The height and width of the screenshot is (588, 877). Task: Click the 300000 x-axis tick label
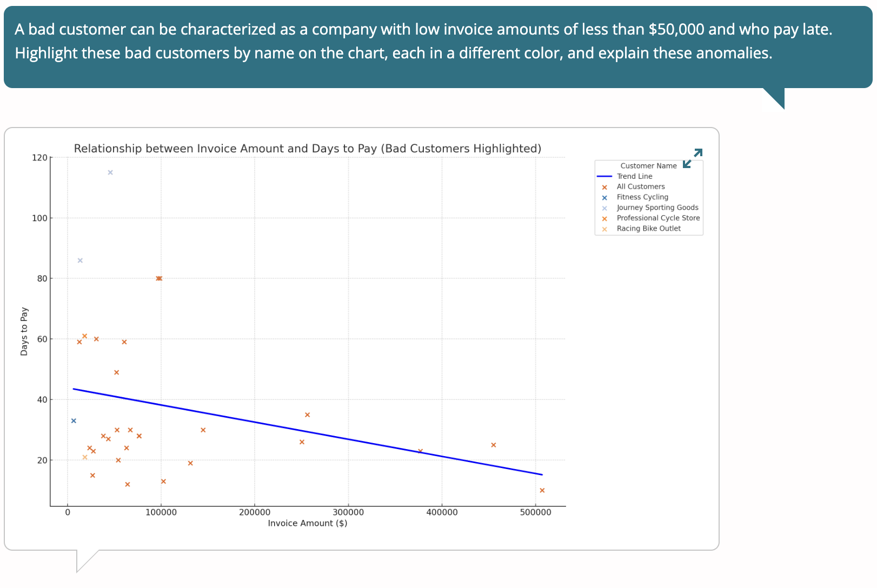(348, 512)
